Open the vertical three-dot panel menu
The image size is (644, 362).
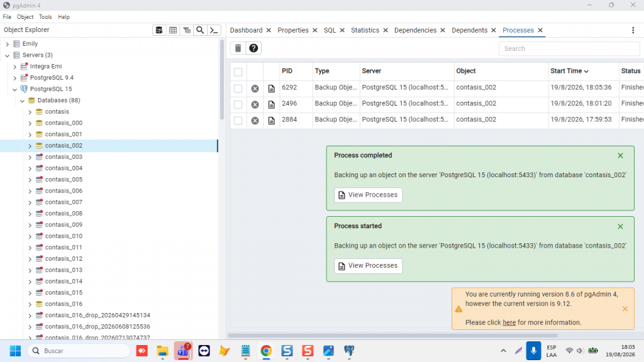pyautogui.click(x=633, y=30)
